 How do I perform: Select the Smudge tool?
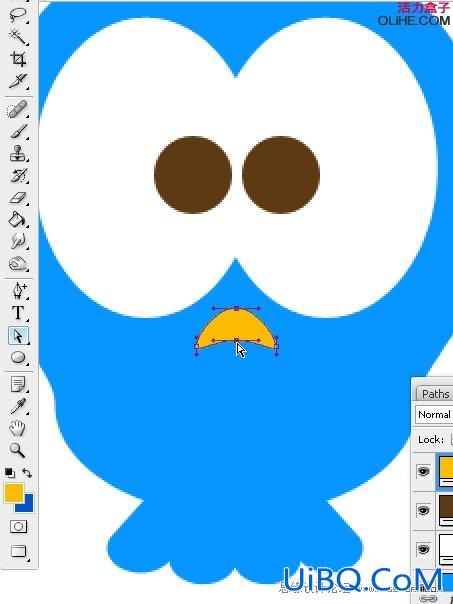[18, 242]
